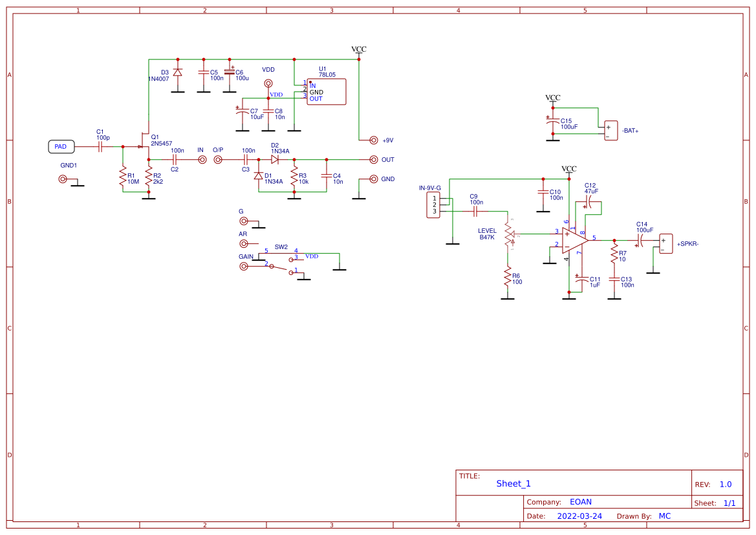Viewport: 756px width, 535px height.
Task: Click the Sheet_1 title text
Action: pyautogui.click(x=512, y=483)
